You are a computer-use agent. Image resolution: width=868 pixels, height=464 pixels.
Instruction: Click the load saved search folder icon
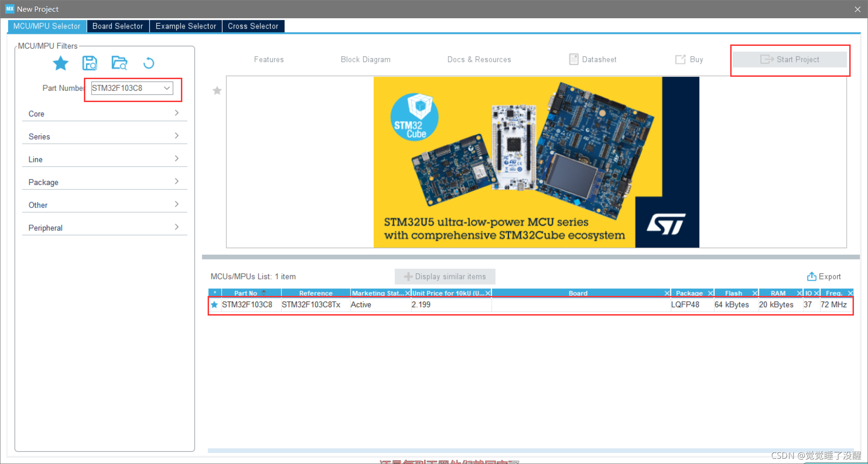click(119, 63)
